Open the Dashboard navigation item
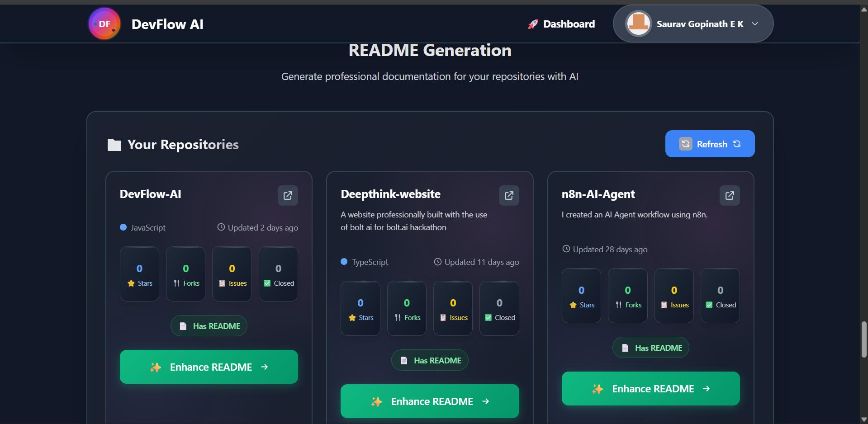This screenshot has width=868, height=424. click(561, 24)
